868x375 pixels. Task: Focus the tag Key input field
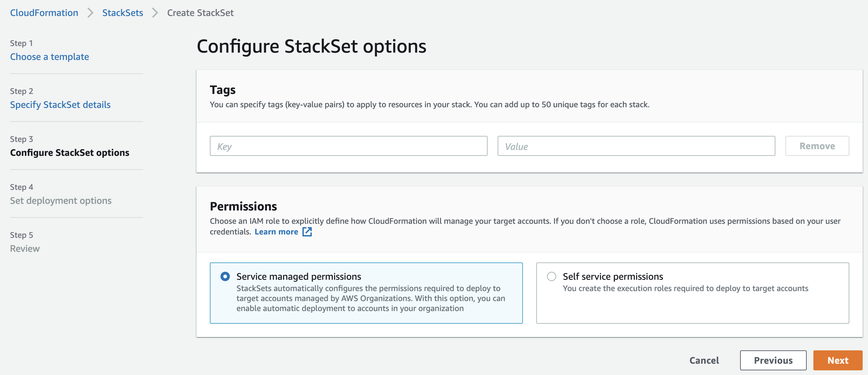348,146
